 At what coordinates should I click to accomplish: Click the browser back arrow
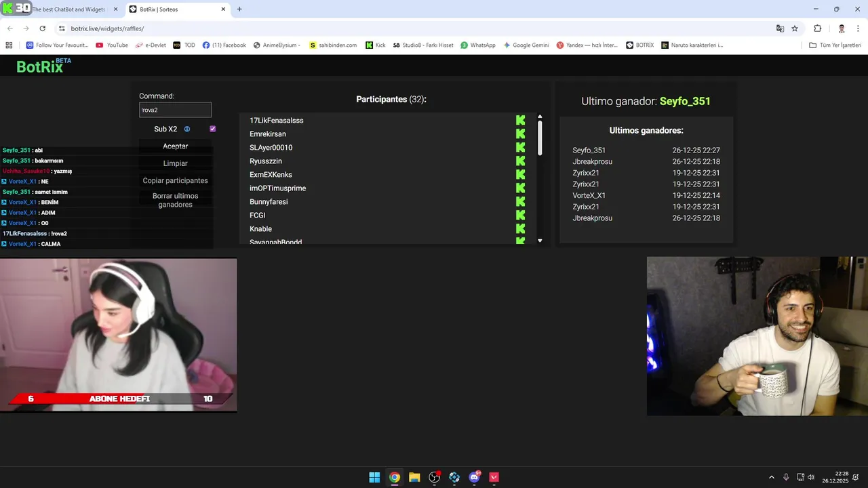tap(9, 28)
